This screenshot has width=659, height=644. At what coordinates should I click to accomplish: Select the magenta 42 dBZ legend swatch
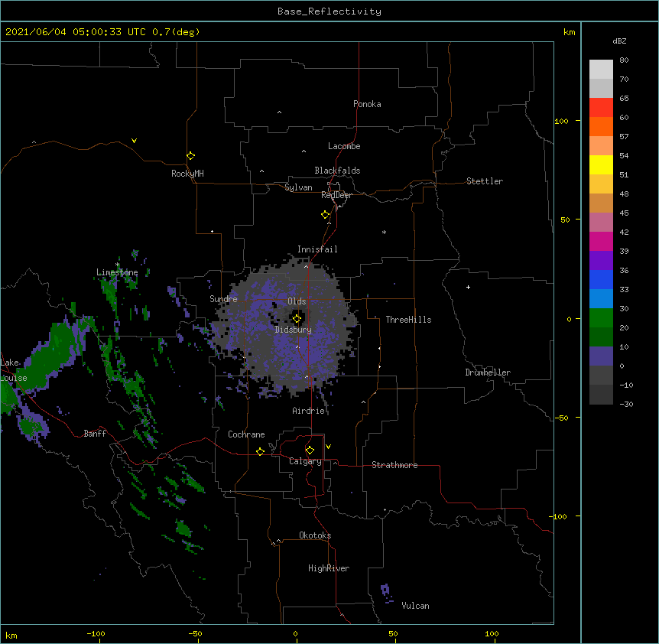(601, 241)
